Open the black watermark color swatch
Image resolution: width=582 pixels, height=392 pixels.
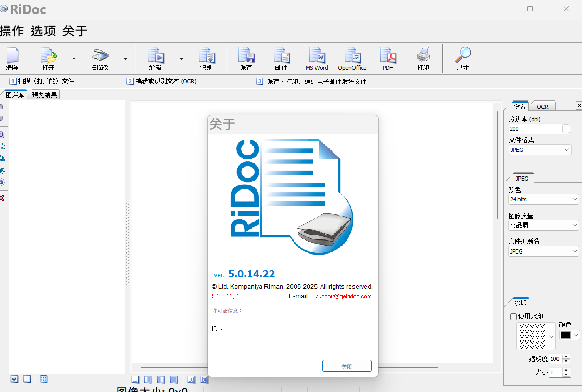coord(569,335)
